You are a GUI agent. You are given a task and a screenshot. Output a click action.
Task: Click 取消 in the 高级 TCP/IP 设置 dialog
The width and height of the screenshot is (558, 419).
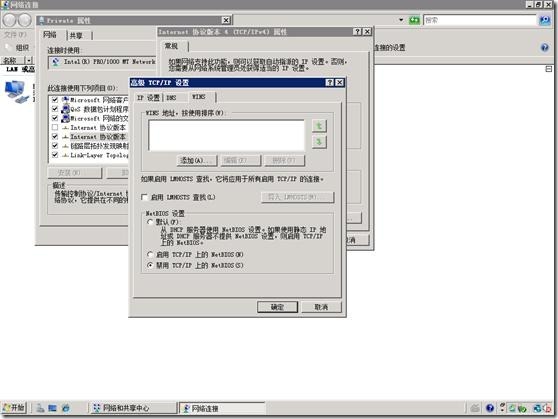[321, 307]
